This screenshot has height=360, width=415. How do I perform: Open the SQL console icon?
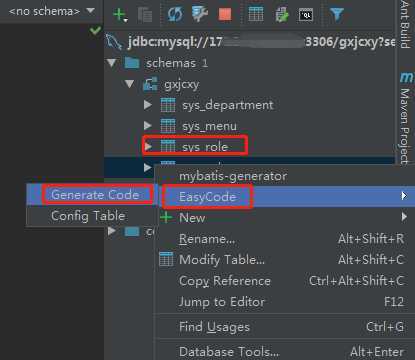click(306, 15)
